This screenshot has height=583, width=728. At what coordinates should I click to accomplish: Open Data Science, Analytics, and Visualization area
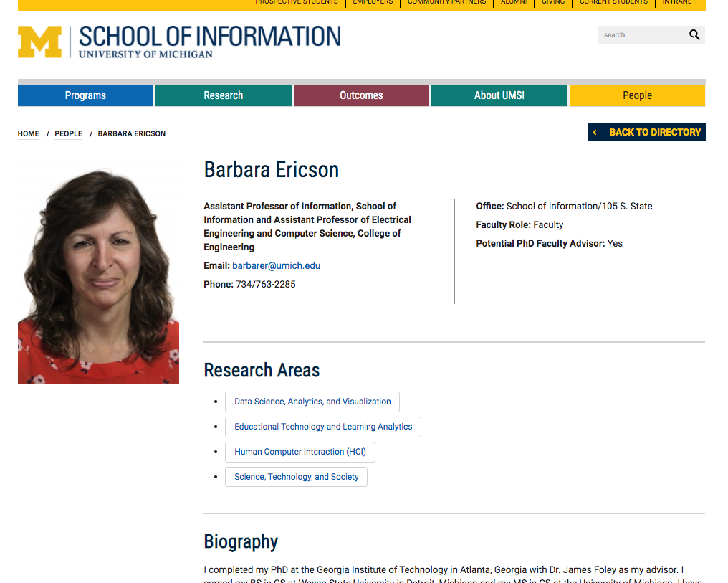click(312, 402)
